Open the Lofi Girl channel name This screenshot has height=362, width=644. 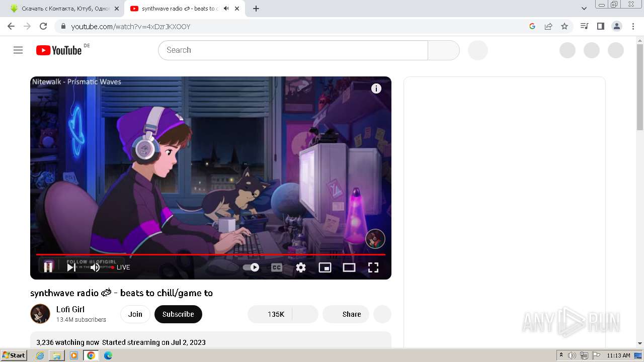tap(70, 309)
